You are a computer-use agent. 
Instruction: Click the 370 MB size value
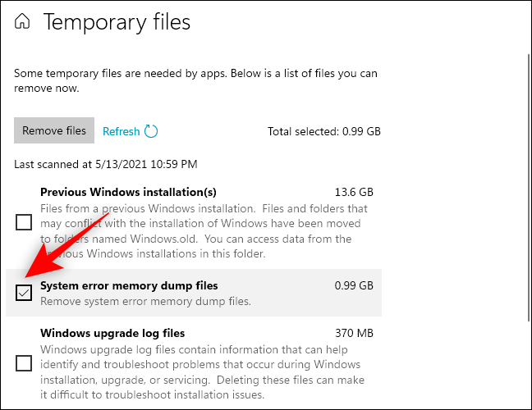point(354,333)
